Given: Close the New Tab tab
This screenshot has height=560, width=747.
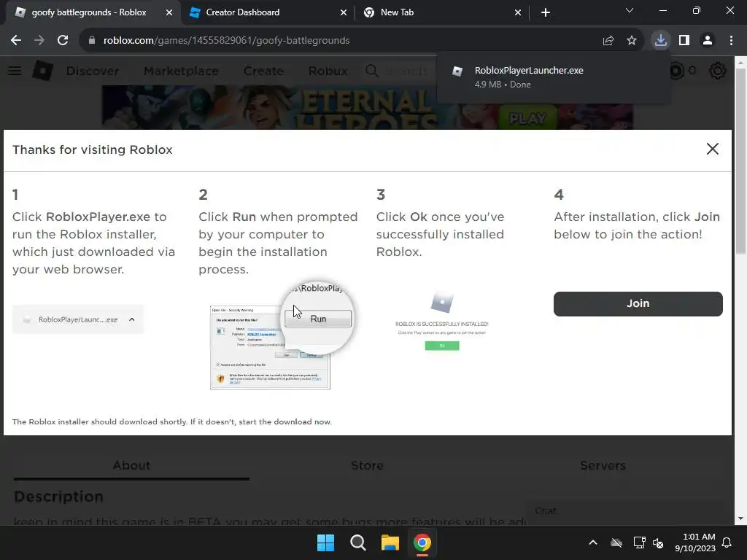Looking at the screenshot, I should tap(518, 12).
